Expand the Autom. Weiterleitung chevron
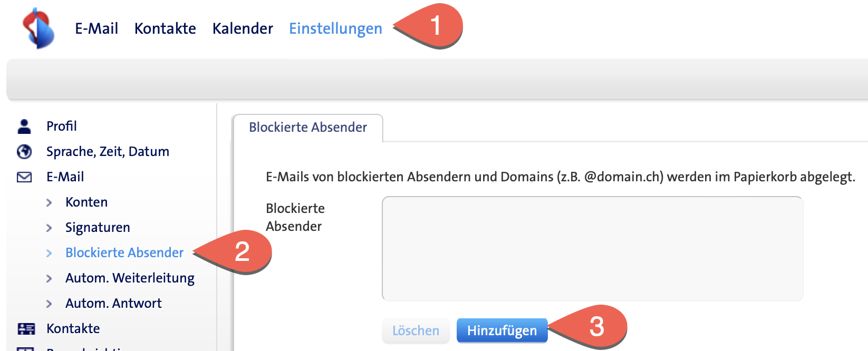 tap(49, 278)
